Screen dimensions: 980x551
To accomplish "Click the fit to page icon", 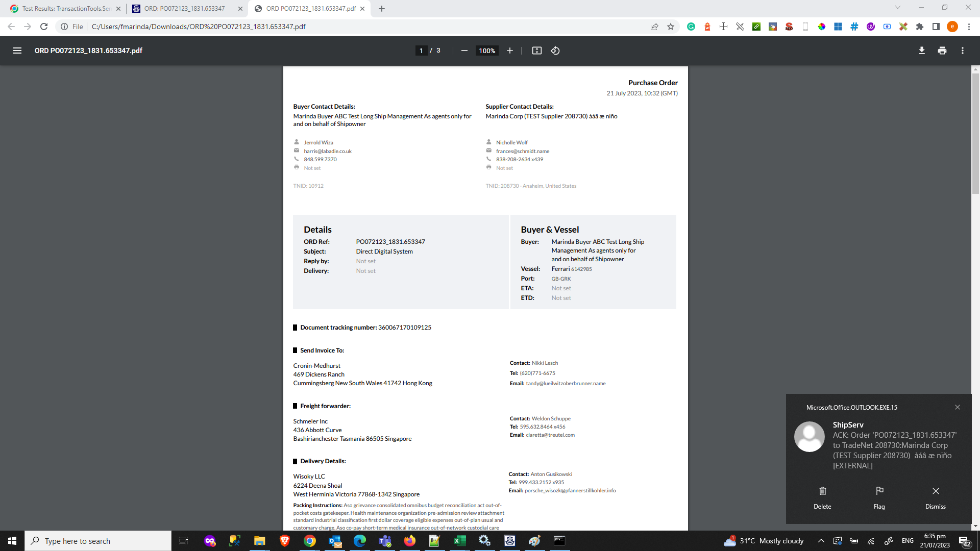I will point(536,51).
